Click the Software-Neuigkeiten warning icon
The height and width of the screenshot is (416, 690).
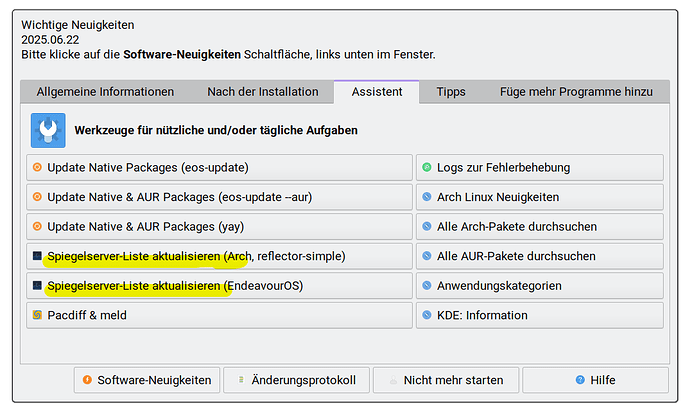click(x=88, y=380)
